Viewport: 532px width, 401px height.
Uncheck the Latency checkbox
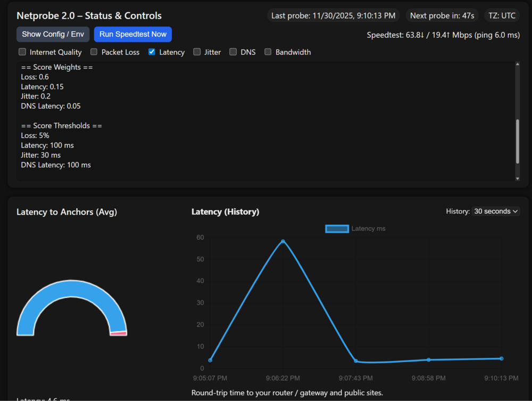click(x=152, y=52)
